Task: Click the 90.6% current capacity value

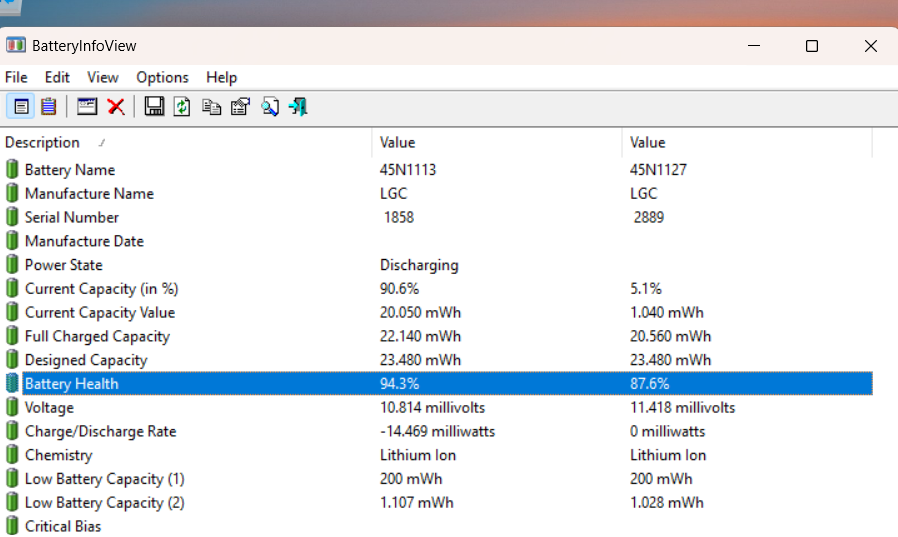Action: point(399,289)
